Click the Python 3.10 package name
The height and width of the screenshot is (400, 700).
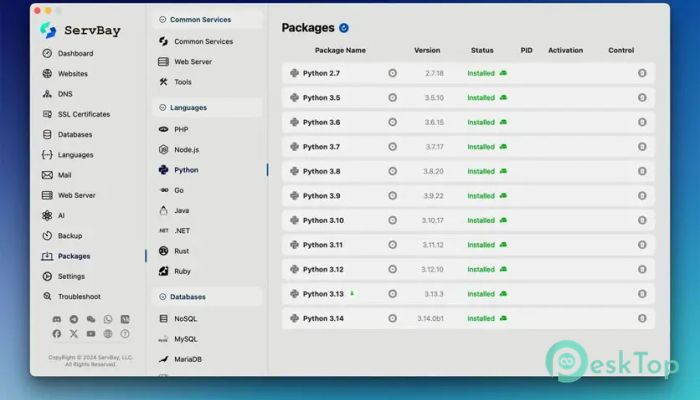click(x=323, y=221)
